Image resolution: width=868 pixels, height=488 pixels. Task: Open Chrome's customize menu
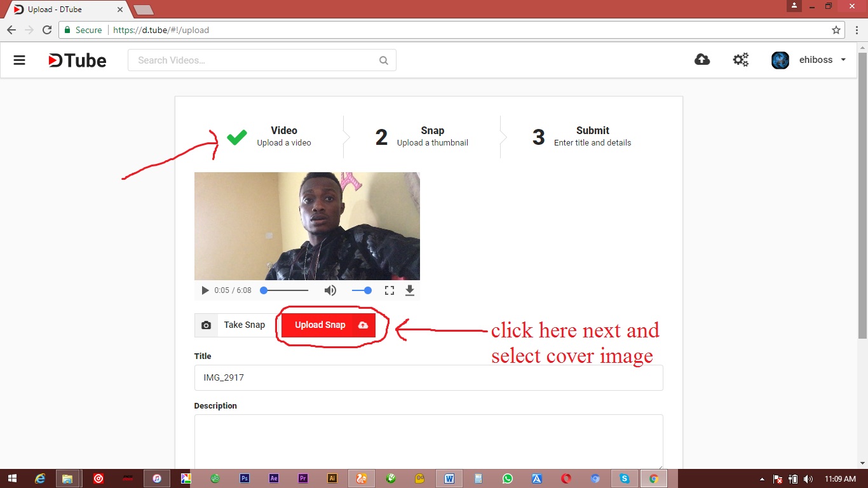click(855, 30)
